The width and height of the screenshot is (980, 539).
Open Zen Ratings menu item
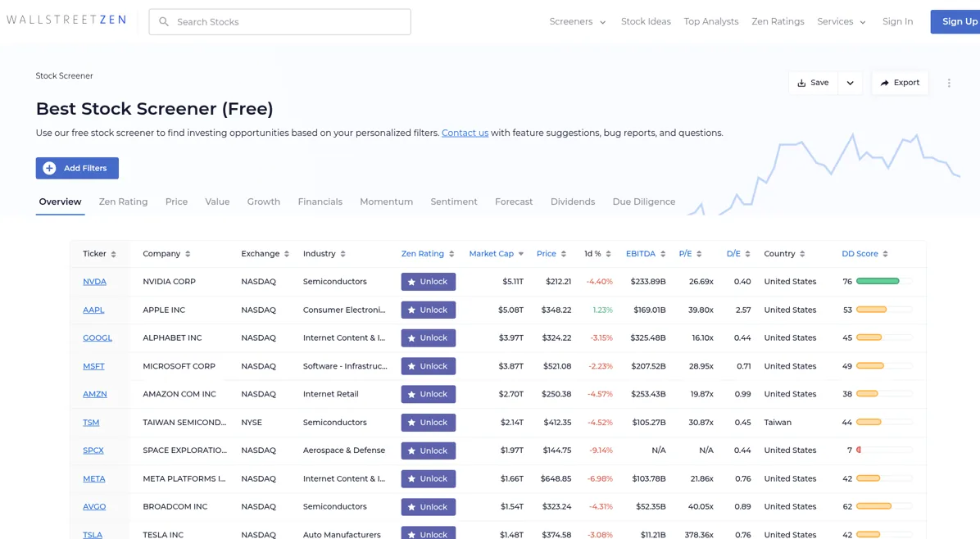[x=778, y=21]
